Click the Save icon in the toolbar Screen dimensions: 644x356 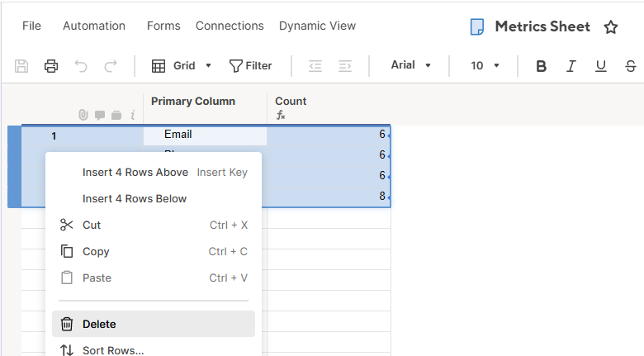pos(22,66)
